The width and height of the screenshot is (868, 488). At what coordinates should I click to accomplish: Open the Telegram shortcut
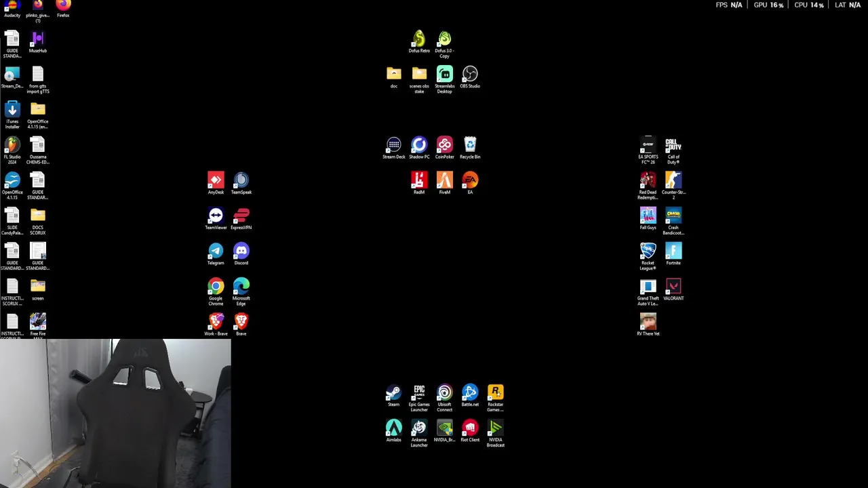(x=216, y=254)
